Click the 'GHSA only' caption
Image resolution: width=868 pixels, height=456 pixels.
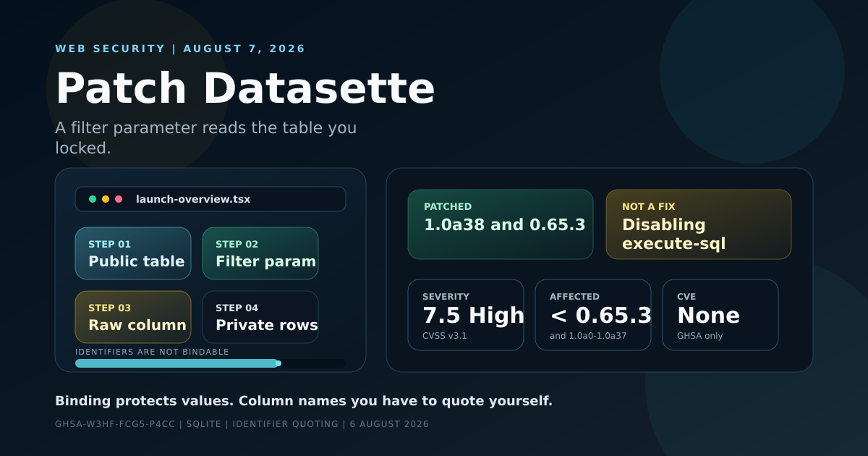(x=700, y=336)
